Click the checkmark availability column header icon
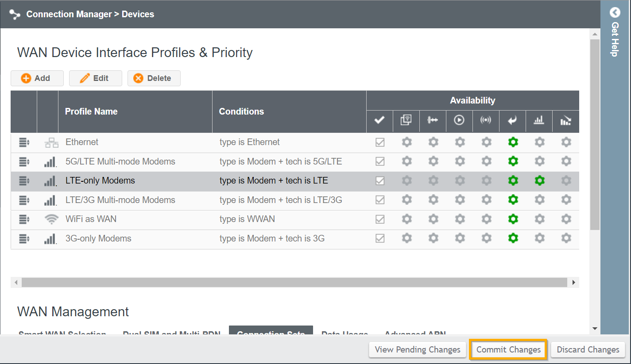631x364 pixels. pyautogui.click(x=379, y=120)
